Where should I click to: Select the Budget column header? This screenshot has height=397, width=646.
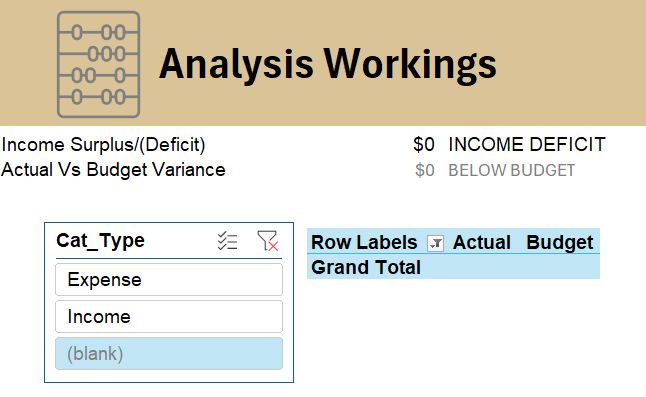tap(559, 243)
